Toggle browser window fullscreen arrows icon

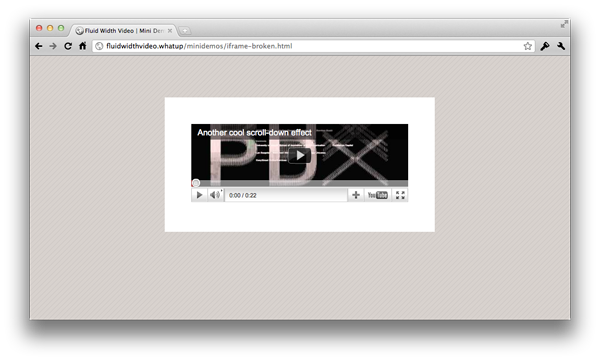[564, 25]
